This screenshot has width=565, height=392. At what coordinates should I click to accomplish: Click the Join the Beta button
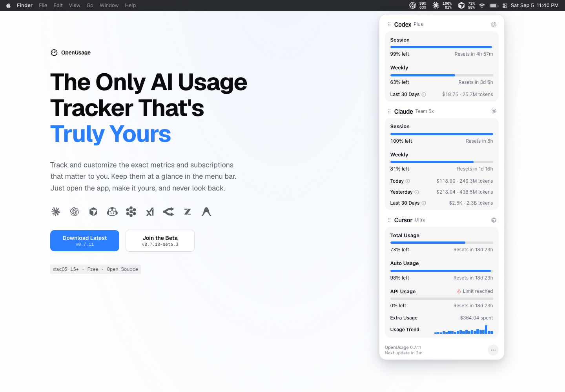[x=160, y=241]
